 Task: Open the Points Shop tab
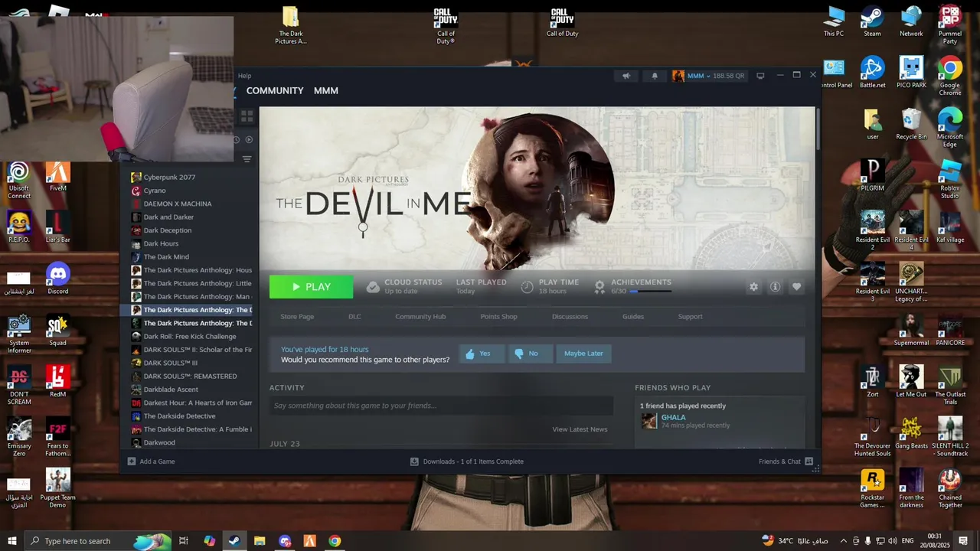[x=498, y=317]
